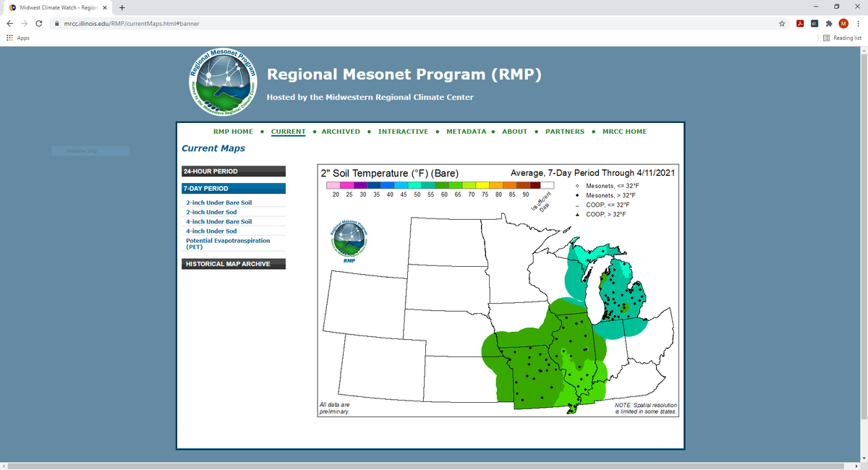The height and width of the screenshot is (470, 868).
Task: Expand the Historical Map Archive section
Action: tap(234, 264)
